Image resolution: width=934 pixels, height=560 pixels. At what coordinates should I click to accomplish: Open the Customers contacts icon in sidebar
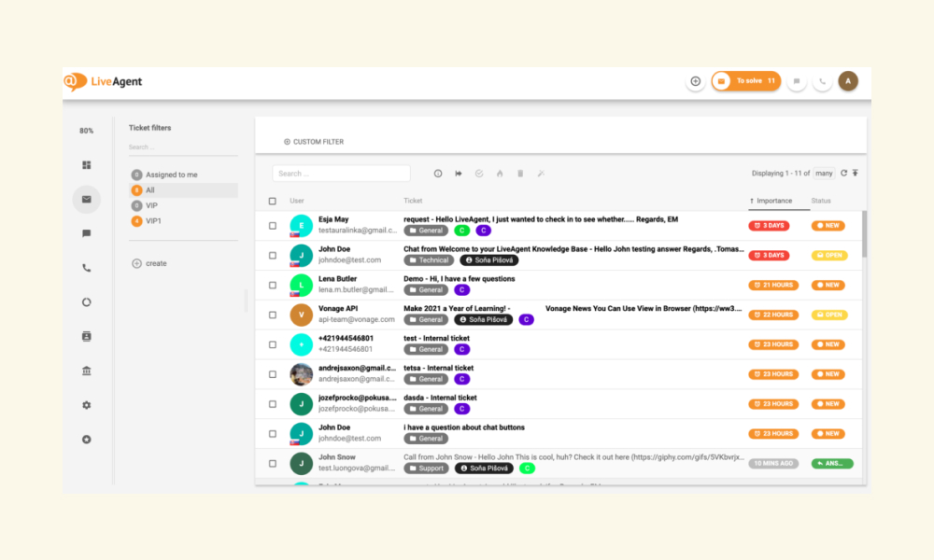[86, 336]
